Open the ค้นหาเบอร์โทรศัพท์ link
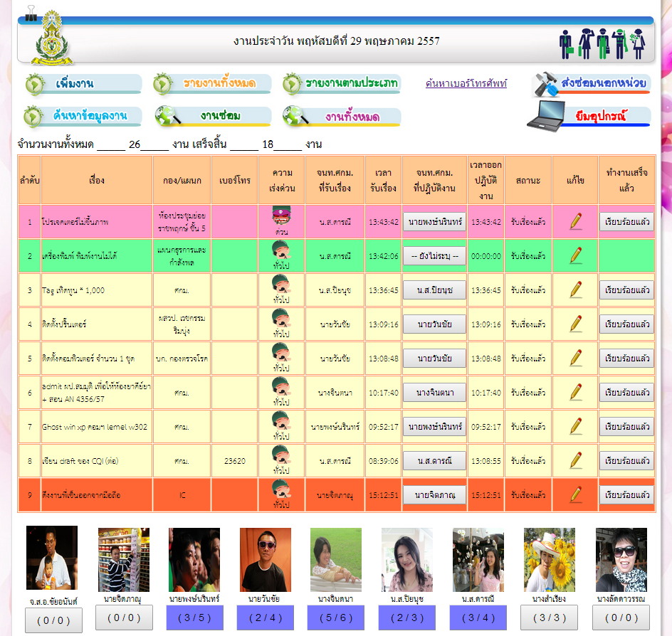The height and width of the screenshot is (636, 672). click(x=466, y=83)
